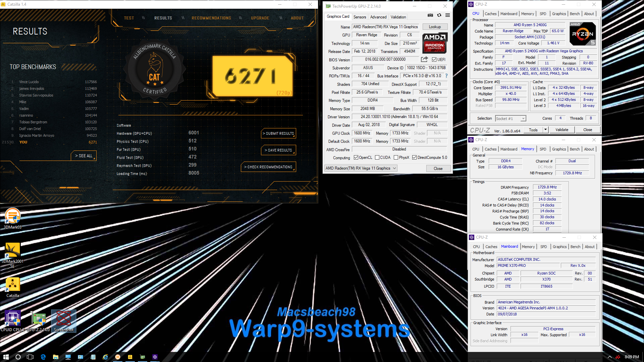Image resolution: width=644 pixels, height=362 pixels.
Task: Open Cortana search circle on taskbar
Action: (x=18, y=357)
